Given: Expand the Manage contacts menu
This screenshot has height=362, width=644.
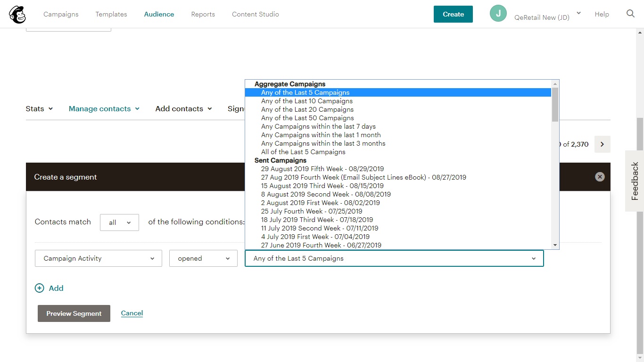Looking at the screenshot, I should click(104, 109).
